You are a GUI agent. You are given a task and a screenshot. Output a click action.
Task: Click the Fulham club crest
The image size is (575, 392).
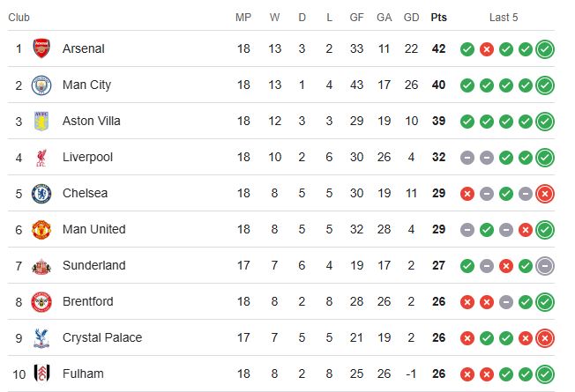(x=41, y=374)
